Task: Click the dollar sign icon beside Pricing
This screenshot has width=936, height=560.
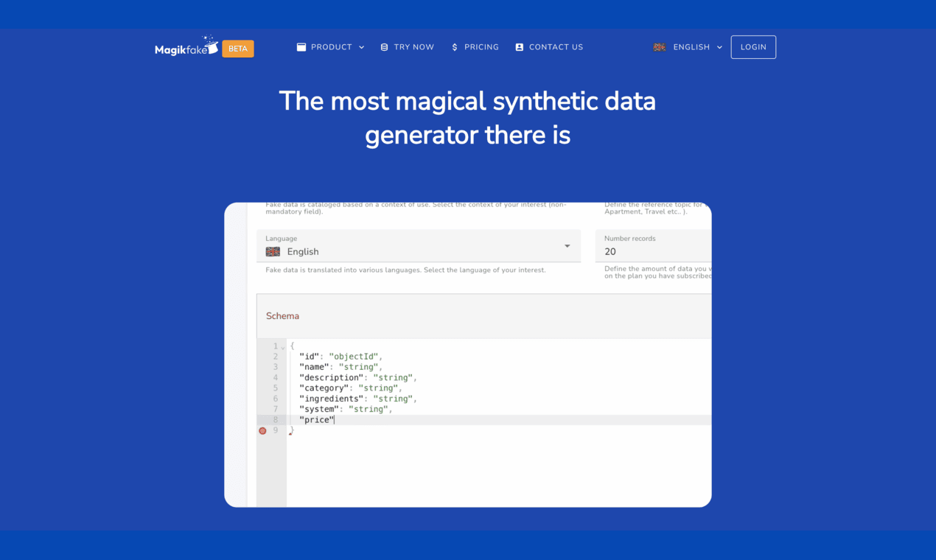Action: coord(455,47)
